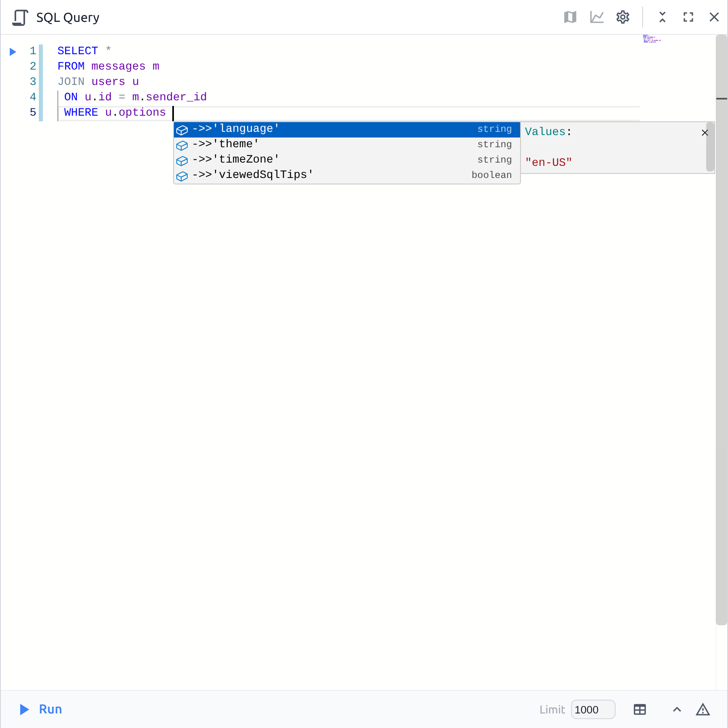Choose the ->>'timeZone' autocomplete entry
The height and width of the screenshot is (728, 728).
point(347,160)
